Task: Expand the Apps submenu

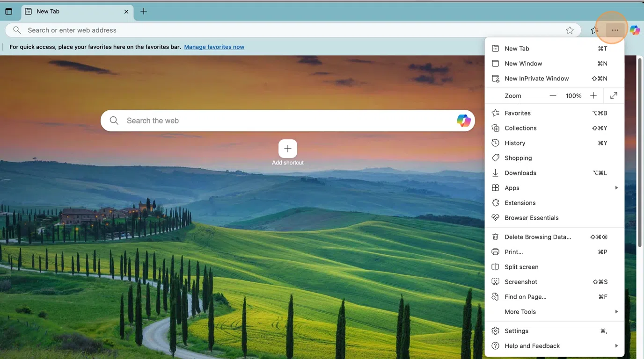Action: tap(555, 188)
